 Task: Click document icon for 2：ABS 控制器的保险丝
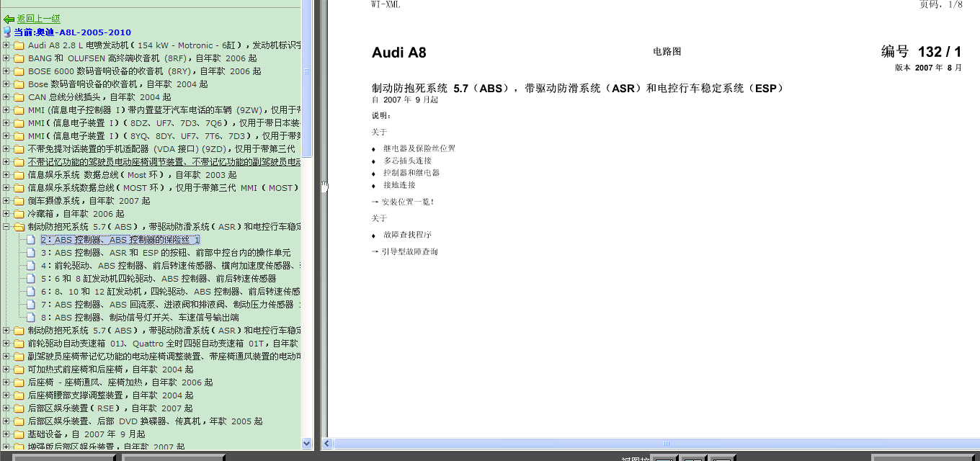[31, 240]
